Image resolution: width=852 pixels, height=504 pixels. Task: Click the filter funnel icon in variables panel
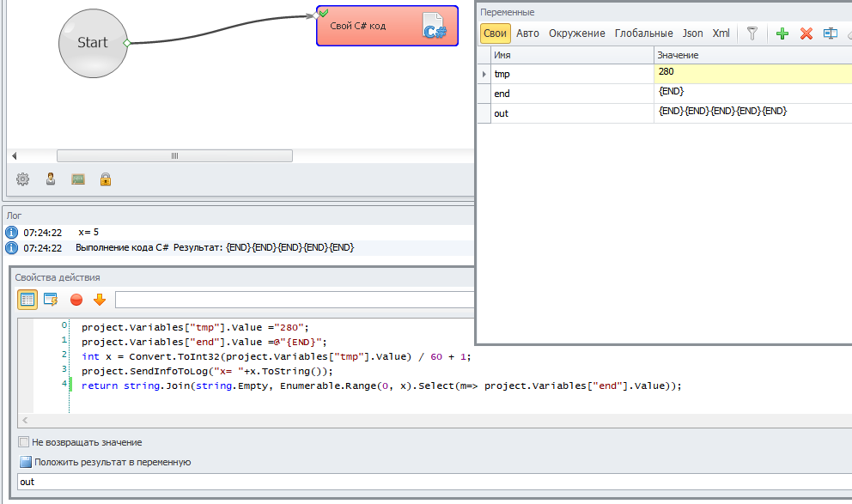click(x=752, y=33)
